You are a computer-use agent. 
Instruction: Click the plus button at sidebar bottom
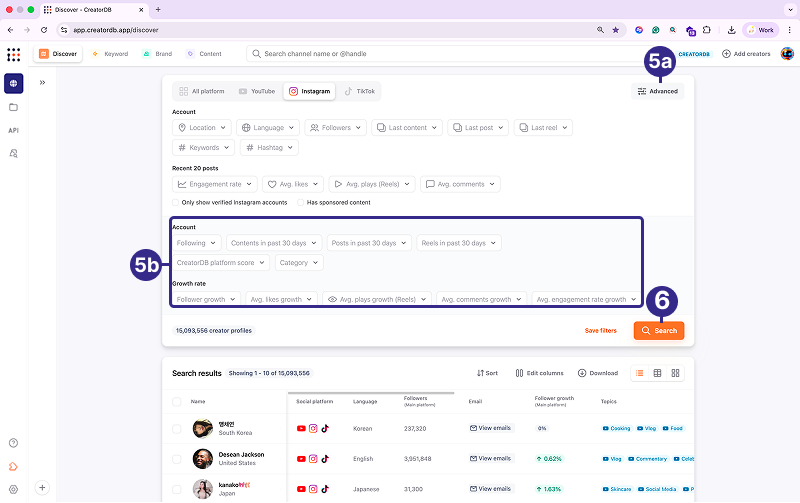click(x=42, y=487)
